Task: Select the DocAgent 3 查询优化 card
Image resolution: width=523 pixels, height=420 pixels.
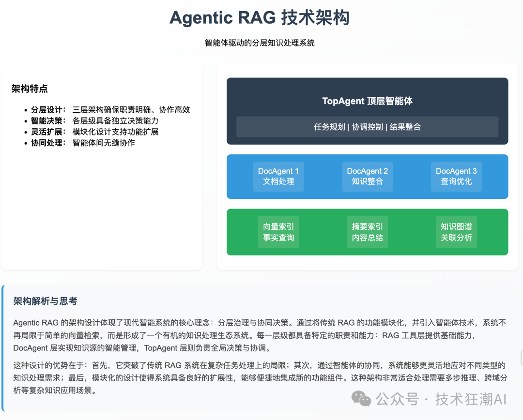Action: click(x=456, y=176)
